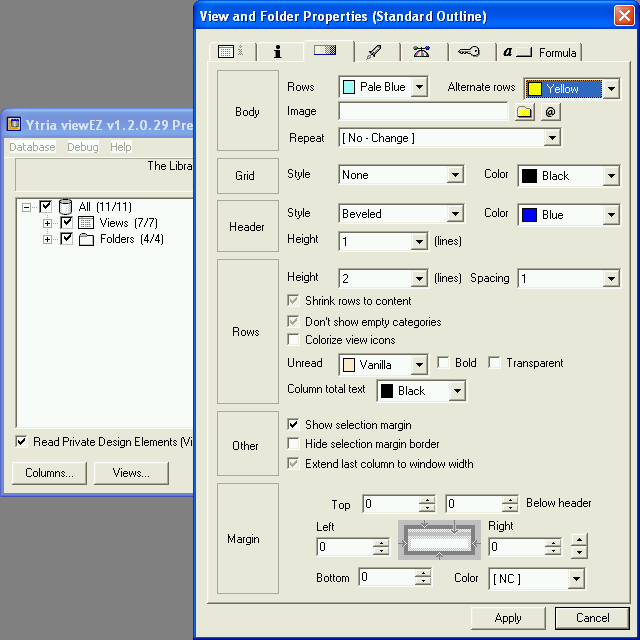
Task: Open the Help menu
Action: [121, 147]
